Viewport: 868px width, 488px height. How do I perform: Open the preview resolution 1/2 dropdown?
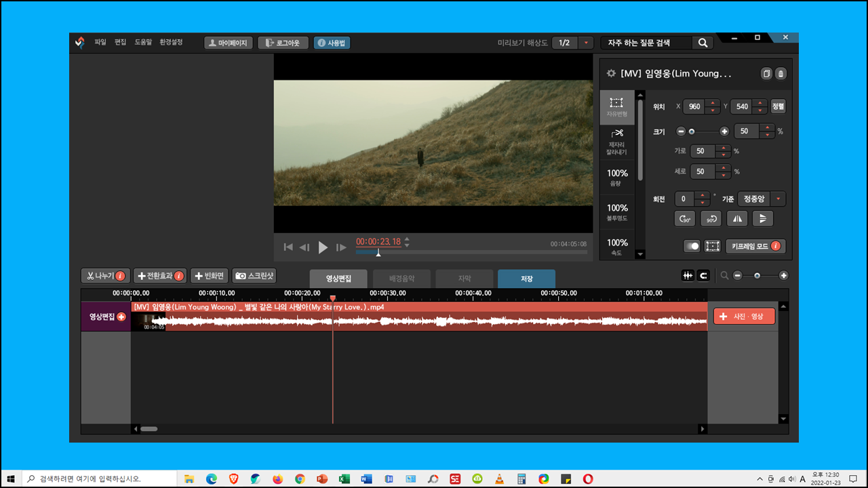(x=587, y=43)
